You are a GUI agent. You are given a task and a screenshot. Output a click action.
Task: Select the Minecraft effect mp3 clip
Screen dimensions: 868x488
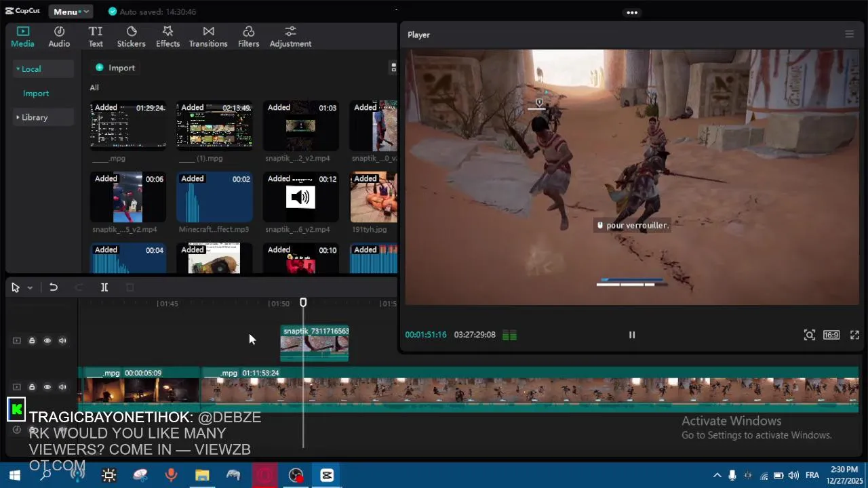pyautogui.click(x=214, y=197)
